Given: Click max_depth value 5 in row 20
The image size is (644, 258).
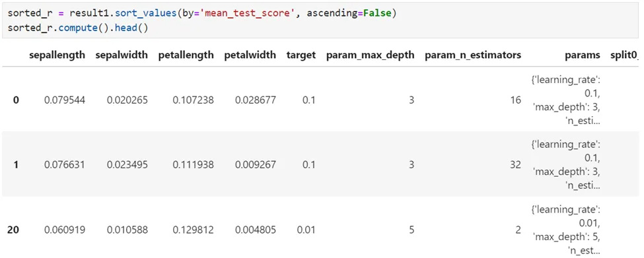Looking at the screenshot, I should 411,230.
